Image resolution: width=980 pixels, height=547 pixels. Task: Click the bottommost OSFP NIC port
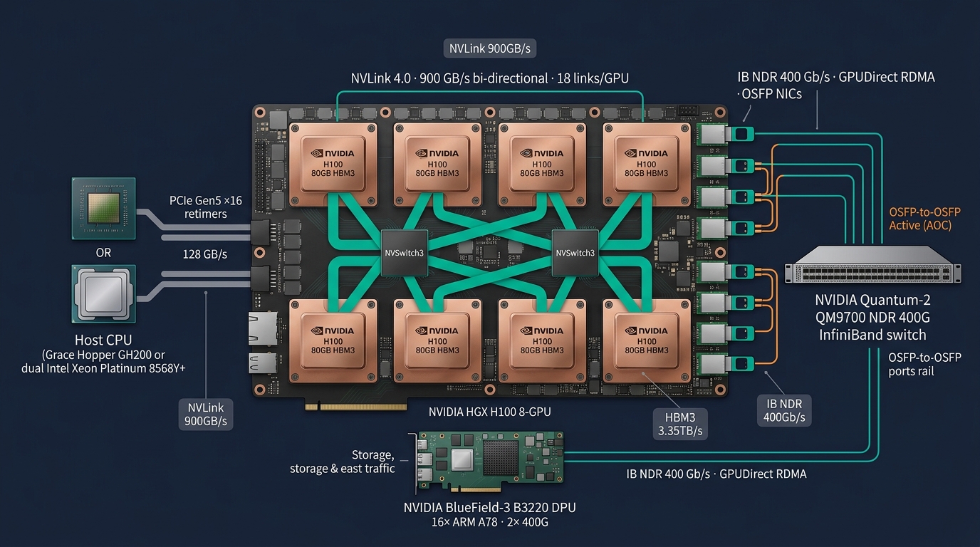click(x=726, y=363)
